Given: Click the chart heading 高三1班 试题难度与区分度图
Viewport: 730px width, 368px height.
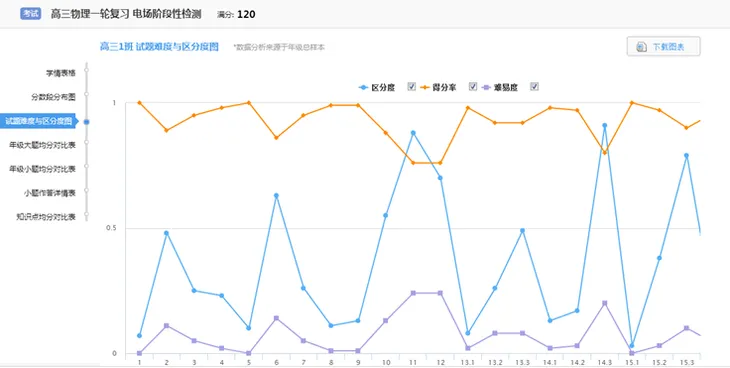Looking at the screenshot, I should (x=159, y=47).
